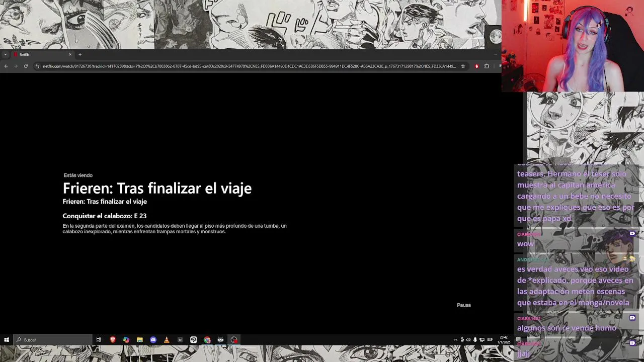Viewport: 644px width, 362px height.
Task: Open the dark square app in taskbar
Action: pos(180,340)
